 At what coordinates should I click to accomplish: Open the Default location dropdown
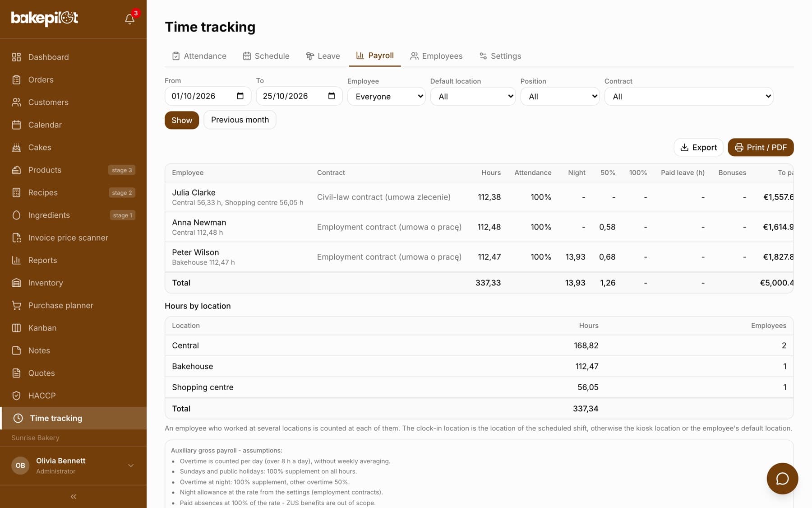[x=473, y=96]
